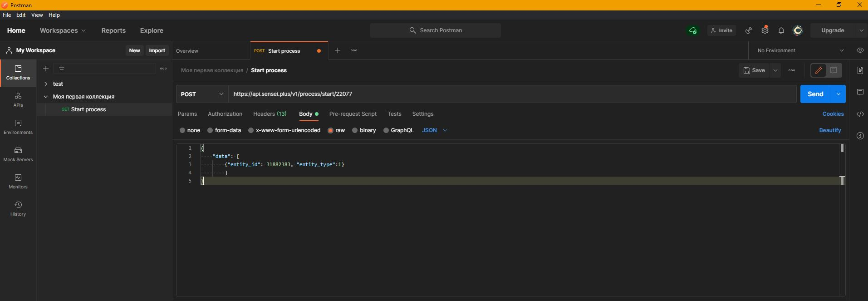Open a new request tab with plus icon

tap(338, 50)
